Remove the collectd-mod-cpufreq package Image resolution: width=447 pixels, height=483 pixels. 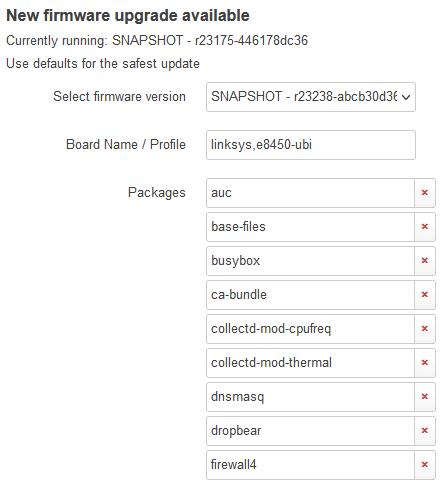[425, 329]
